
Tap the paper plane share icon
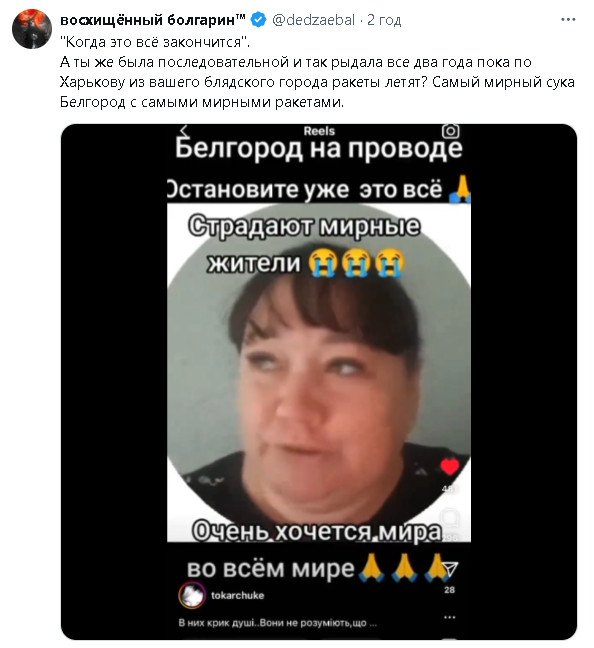pos(450,569)
